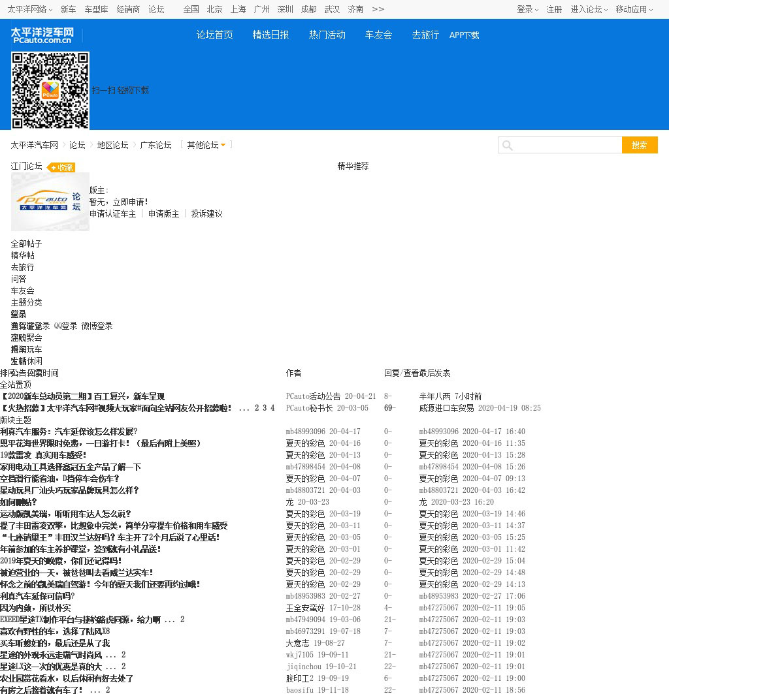This screenshot has width=784, height=694.
Task: Open last poster 威源进口车贸易 profile
Action: [447, 408]
